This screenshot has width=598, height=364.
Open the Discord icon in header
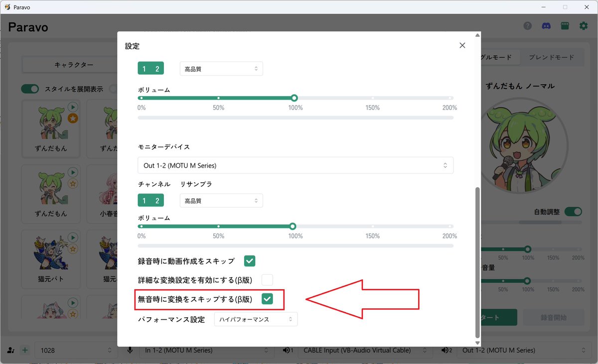pyautogui.click(x=546, y=26)
